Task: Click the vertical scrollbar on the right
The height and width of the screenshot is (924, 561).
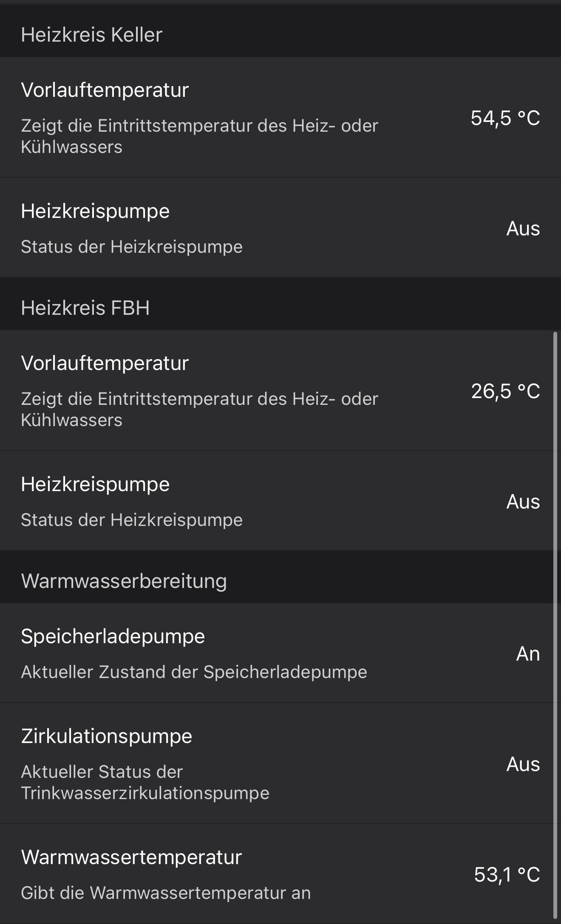Action: click(x=555, y=624)
